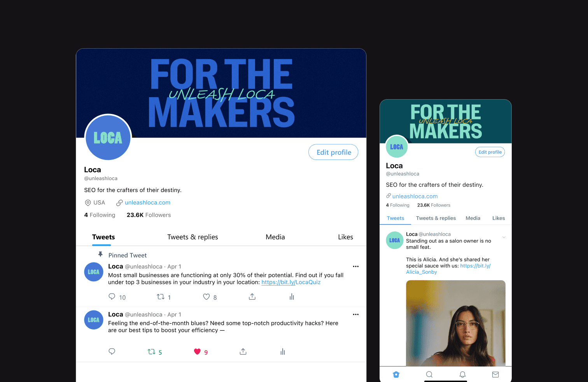View analytics of the pinned tweet
The height and width of the screenshot is (382, 588).
(292, 297)
